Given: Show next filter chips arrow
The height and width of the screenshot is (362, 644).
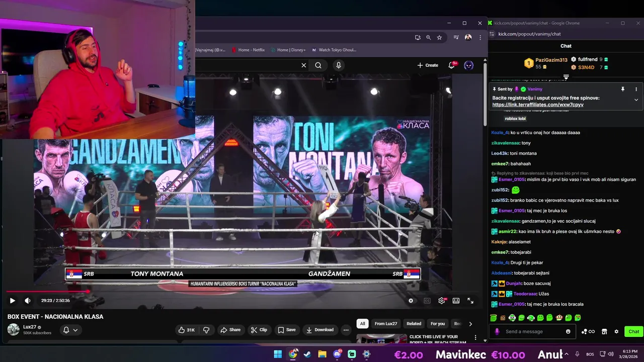Looking at the screenshot, I should coord(470,324).
